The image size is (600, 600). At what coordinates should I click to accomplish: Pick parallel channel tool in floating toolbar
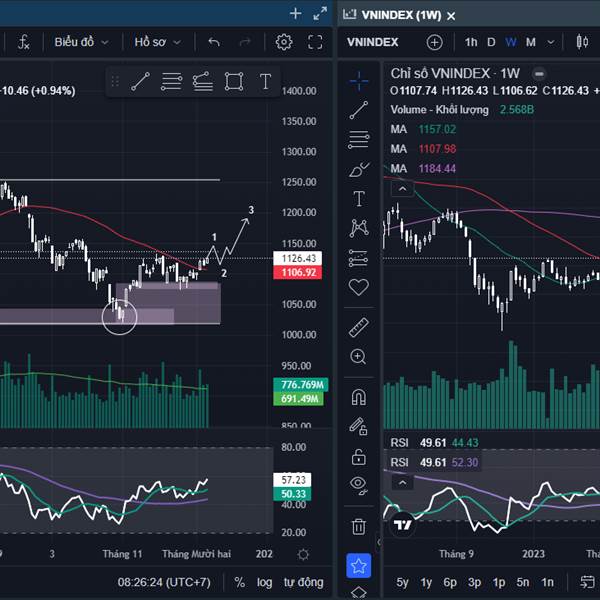pos(203,82)
